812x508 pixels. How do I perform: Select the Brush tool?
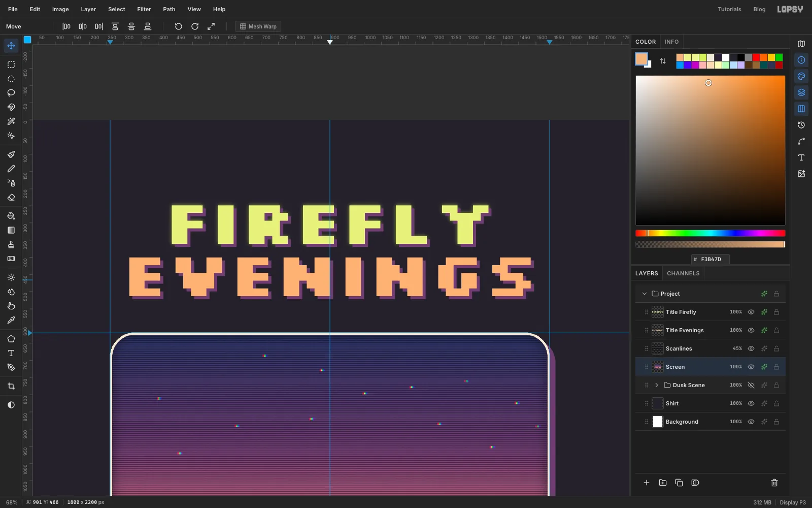click(x=11, y=154)
